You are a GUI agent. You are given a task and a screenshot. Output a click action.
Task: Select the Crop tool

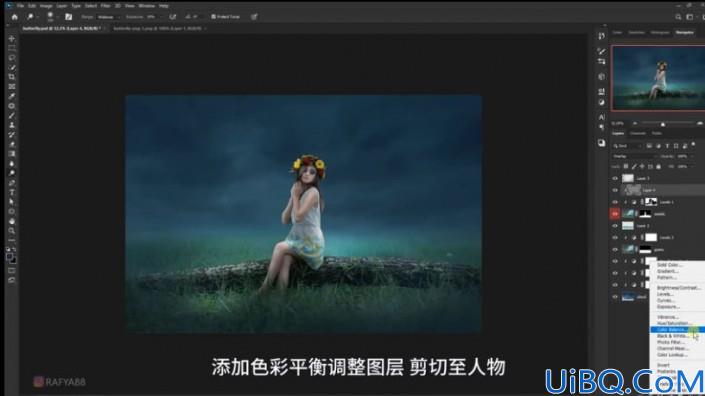click(x=12, y=77)
